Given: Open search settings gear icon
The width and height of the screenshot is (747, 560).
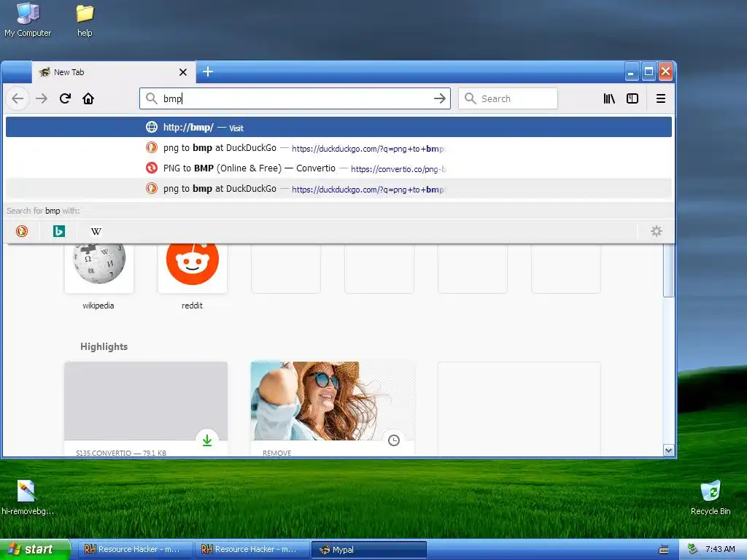Looking at the screenshot, I should tap(657, 231).
